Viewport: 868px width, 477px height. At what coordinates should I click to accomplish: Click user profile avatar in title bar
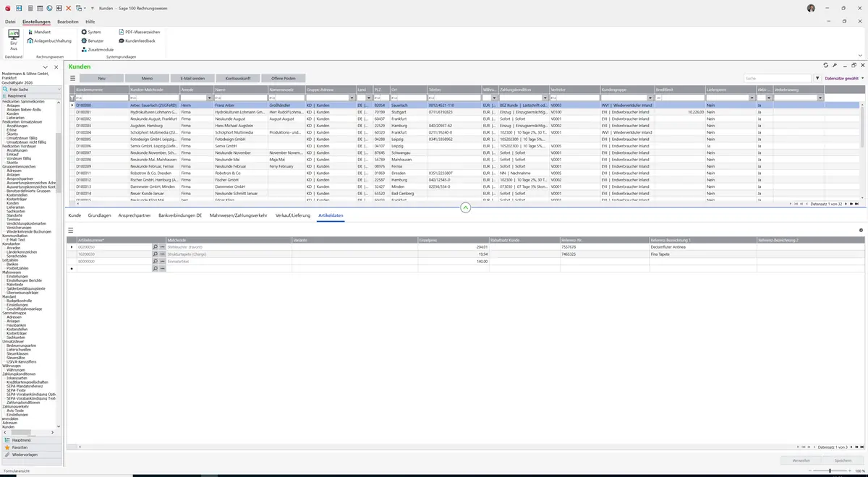tap(811, 7)
